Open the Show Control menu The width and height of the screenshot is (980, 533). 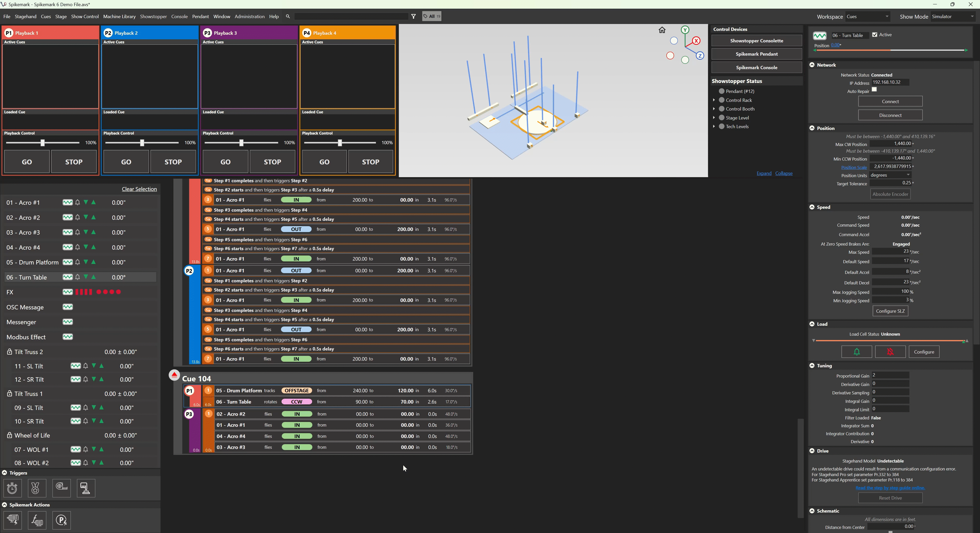click(x=84, y=16)
